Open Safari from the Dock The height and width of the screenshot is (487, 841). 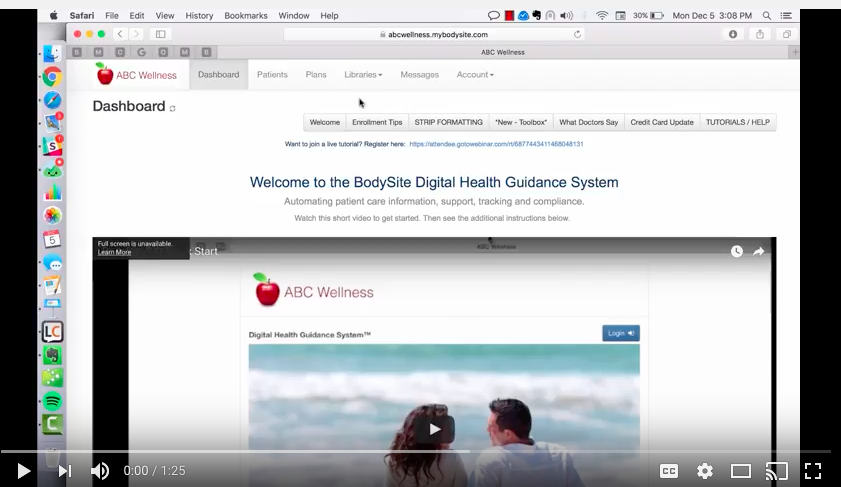pos(52,100)
